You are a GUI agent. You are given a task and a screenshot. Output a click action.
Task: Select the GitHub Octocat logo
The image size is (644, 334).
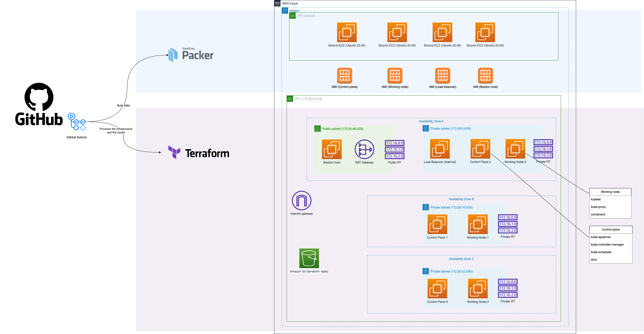coord(39,97)
